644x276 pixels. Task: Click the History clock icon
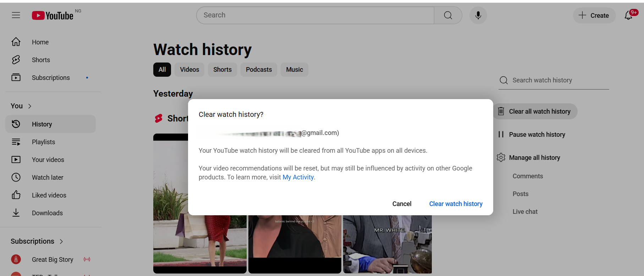(16, 124)
